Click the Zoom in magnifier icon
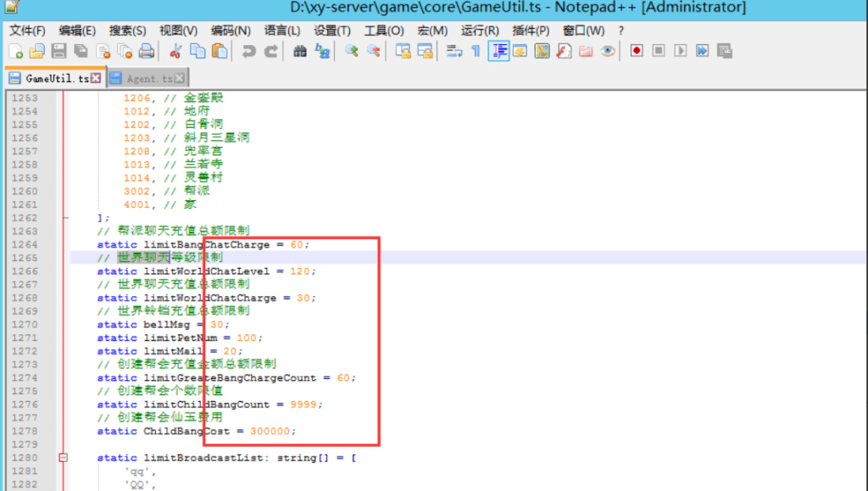The height and width of the screenshot is (491, 868). coord(351,51)
